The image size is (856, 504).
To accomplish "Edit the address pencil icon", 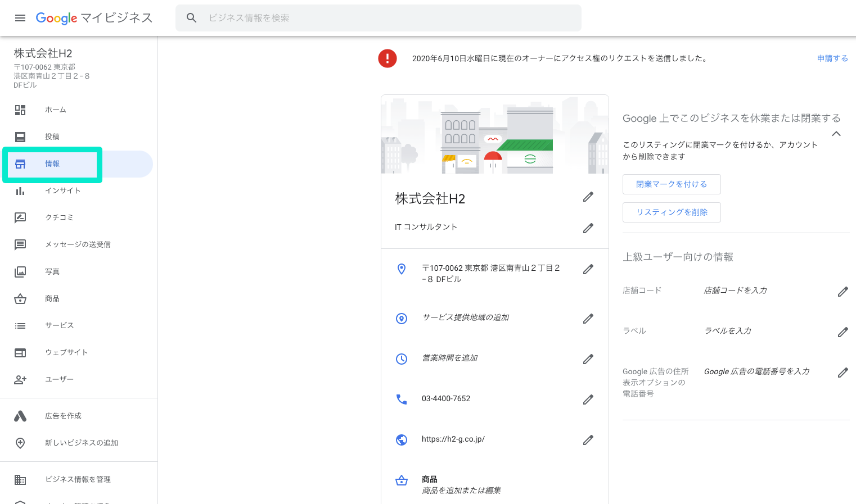I will pyautogui.click(x=588, y=269).
